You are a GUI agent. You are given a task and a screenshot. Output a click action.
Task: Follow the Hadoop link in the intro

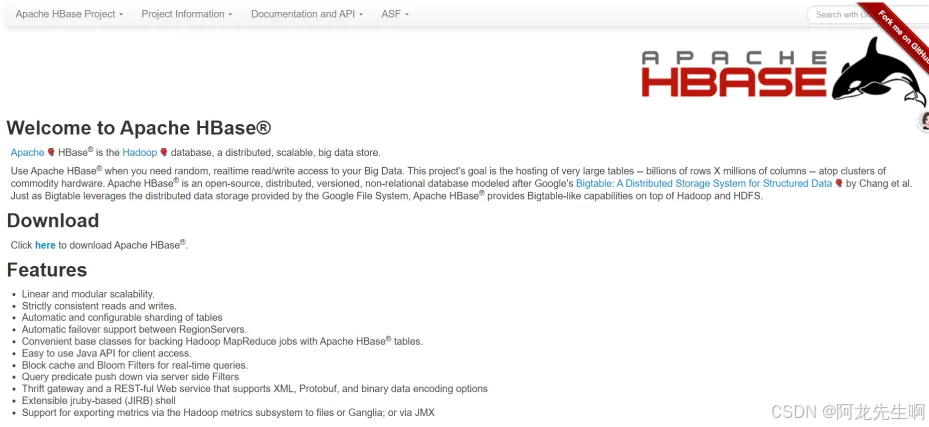click(x=140, y=153)
